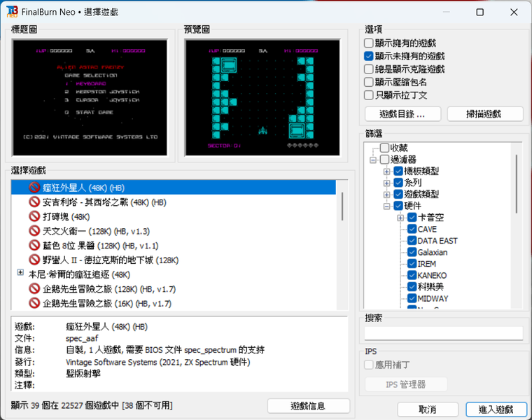532x420 pixels.
Task: Click the prohibited icon beside 天文火衛一 (128K)
Action: point(34,231)
